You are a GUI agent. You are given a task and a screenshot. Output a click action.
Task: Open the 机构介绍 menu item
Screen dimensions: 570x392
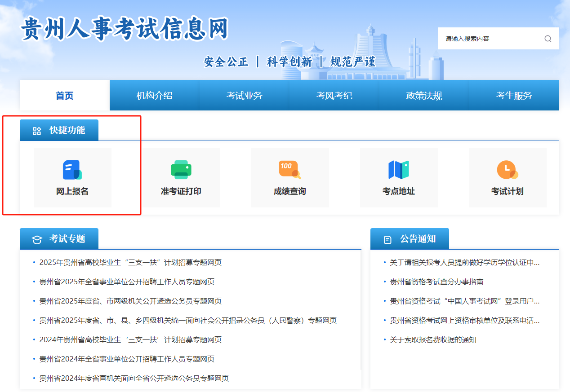point(154,96)
